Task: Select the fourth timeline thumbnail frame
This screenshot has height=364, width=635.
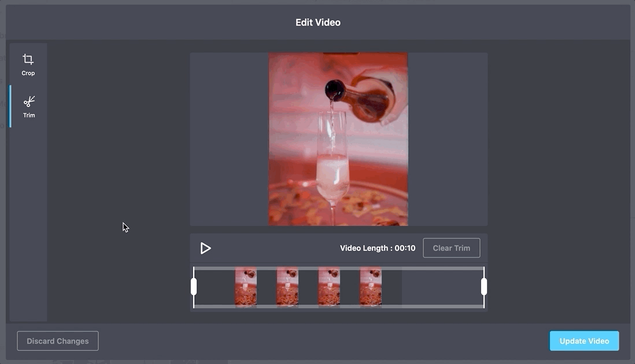Action: click(x=371, y=287)
